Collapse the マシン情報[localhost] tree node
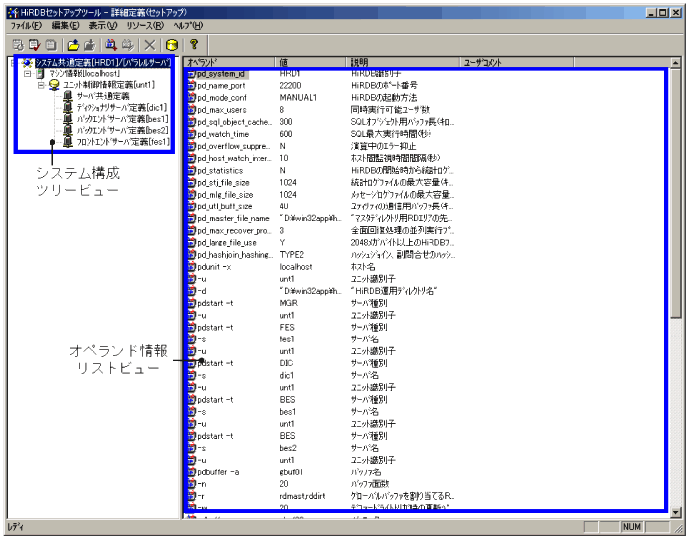 pos(27,74)
